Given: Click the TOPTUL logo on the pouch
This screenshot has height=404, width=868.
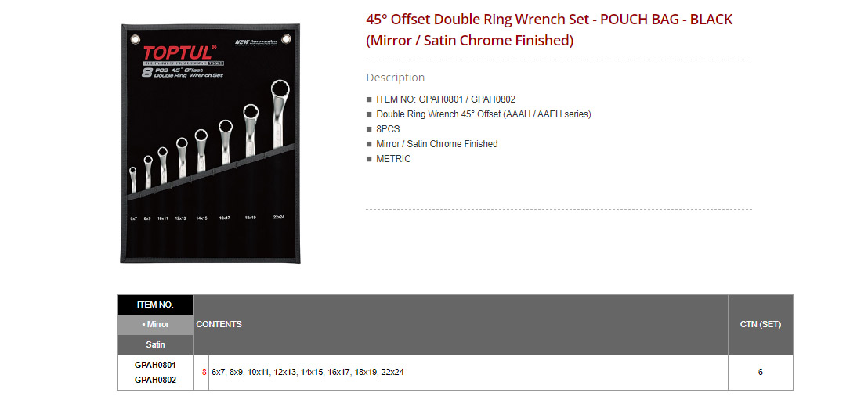Looking at the screenshot, I should click(178, 53).
